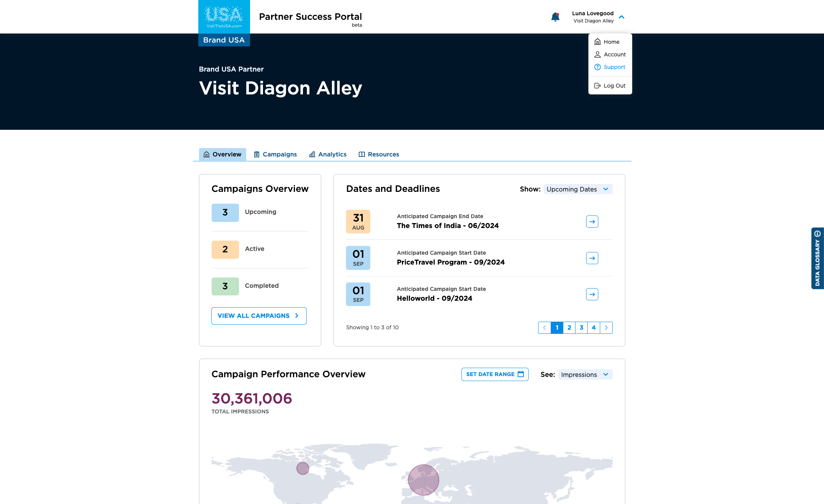Go to page 2 of deadlines

(569, 328)
